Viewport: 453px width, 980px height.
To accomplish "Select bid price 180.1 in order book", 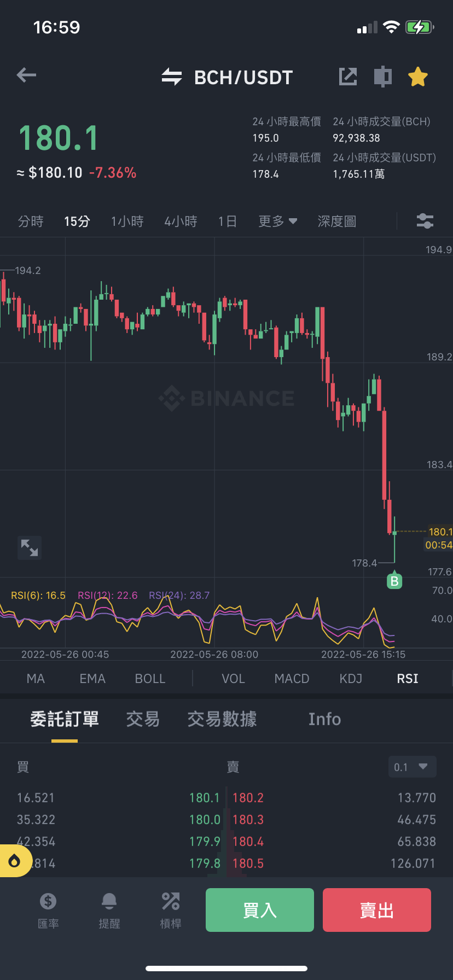I will (205, 798).
